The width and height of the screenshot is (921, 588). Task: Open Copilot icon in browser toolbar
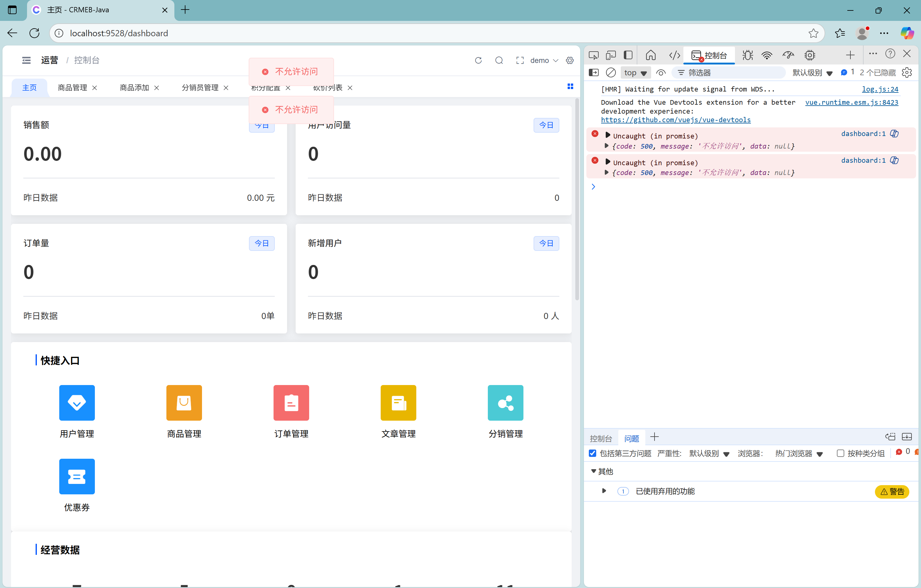tap(907, 33)
